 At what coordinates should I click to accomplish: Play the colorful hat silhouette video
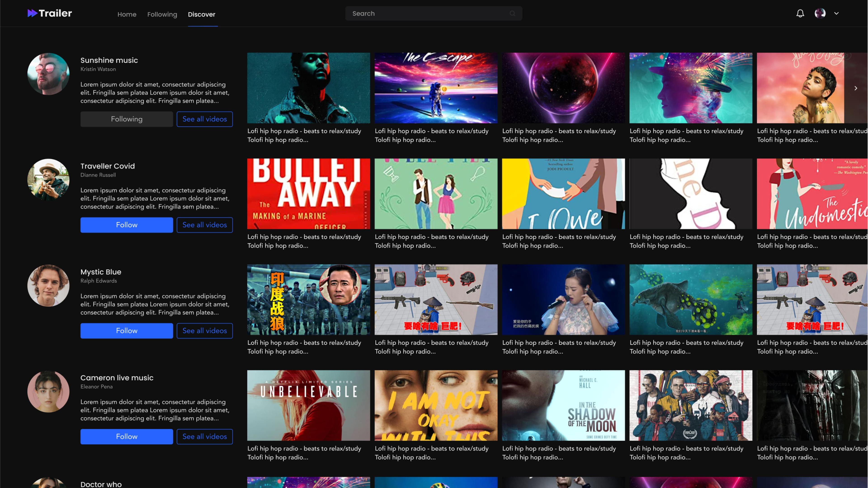click(x=691, y=88)
